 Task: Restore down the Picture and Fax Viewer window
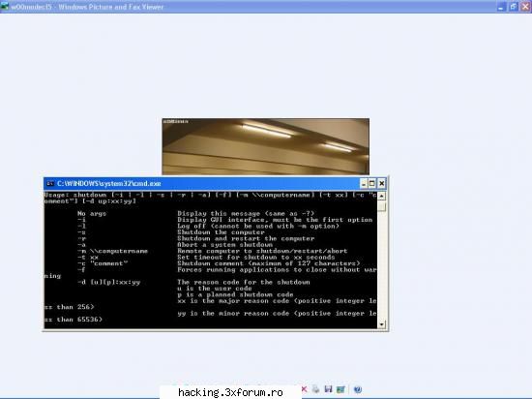[x=514, y=7]
